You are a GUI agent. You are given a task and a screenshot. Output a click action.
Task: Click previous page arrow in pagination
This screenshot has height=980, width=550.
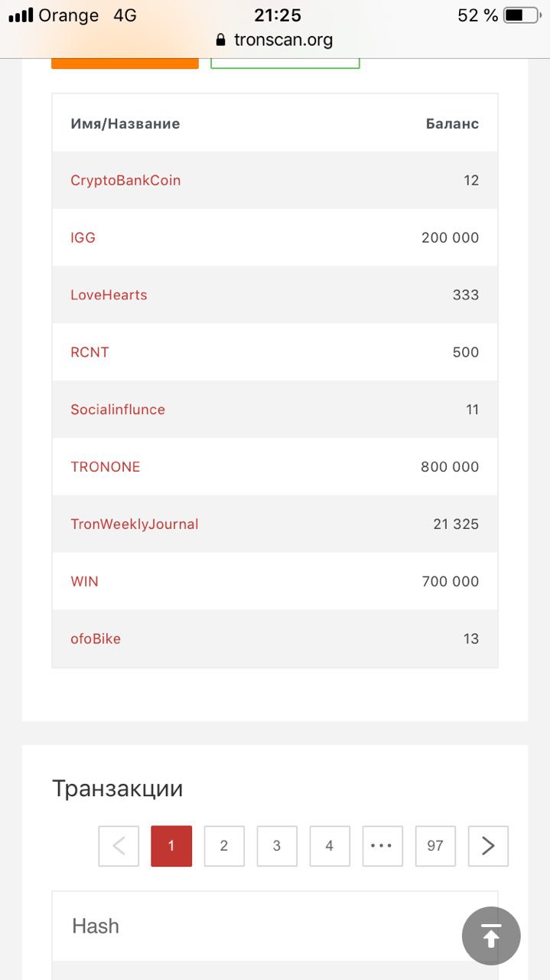(119, 846)
